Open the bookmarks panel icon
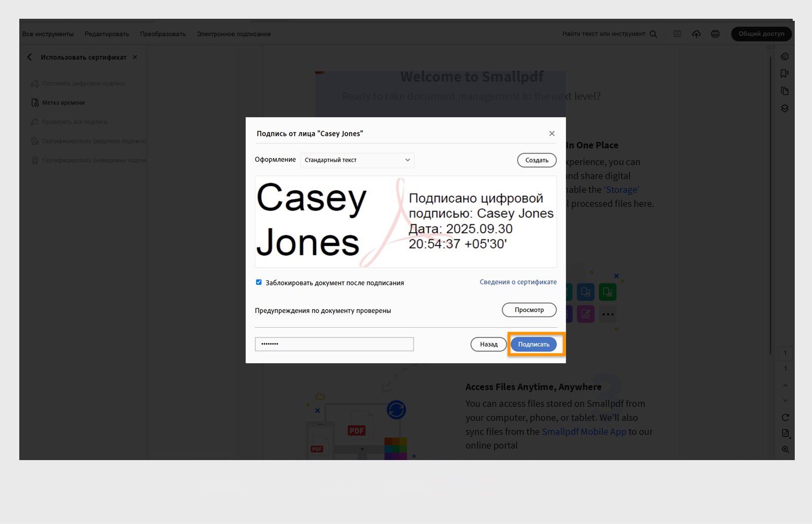 click(785, 74)
